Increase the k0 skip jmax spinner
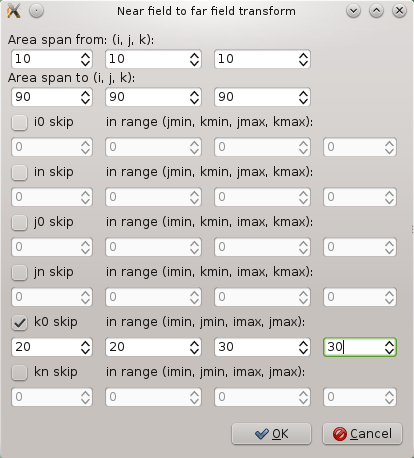The height and width of the screenshot is (458, 414). (389, 343)
